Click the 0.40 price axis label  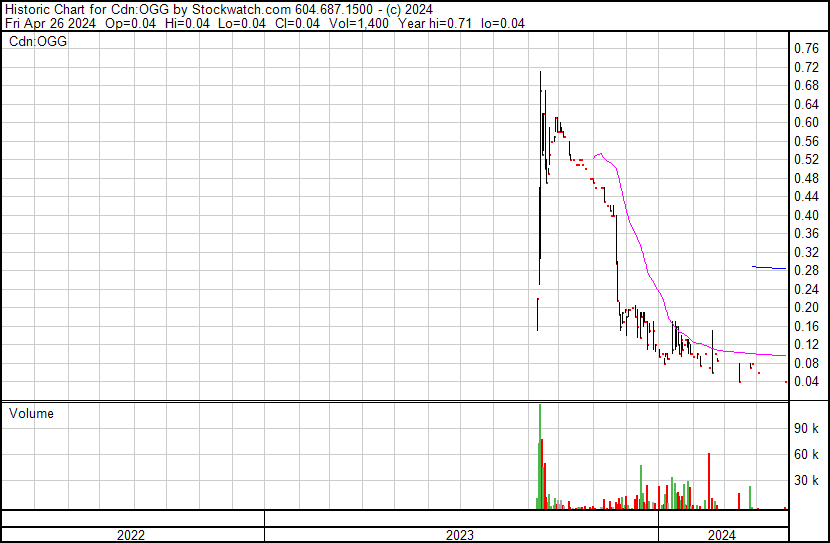tap(806, 215)
